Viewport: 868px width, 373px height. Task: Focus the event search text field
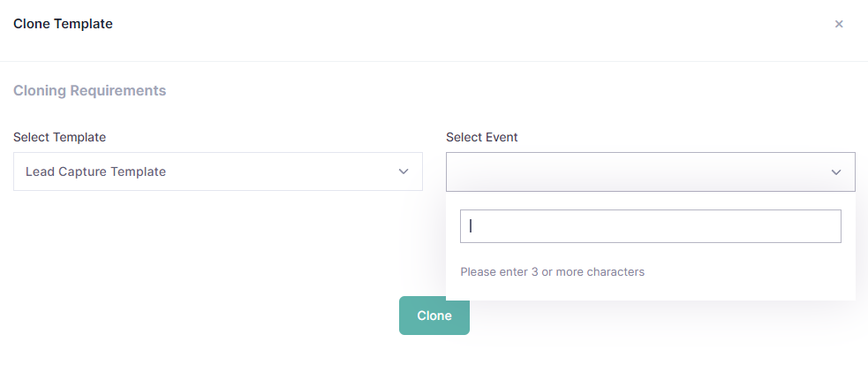[x=650, y=226]
